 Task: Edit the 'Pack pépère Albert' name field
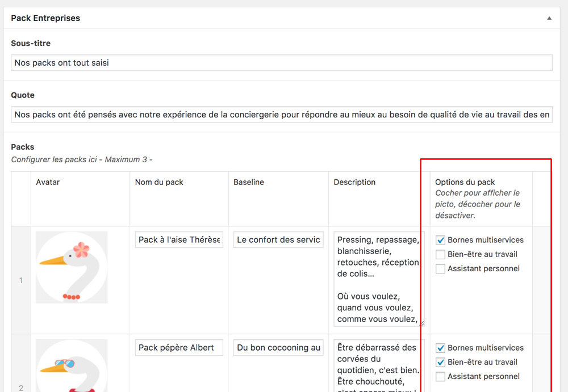tap(179, 348)
